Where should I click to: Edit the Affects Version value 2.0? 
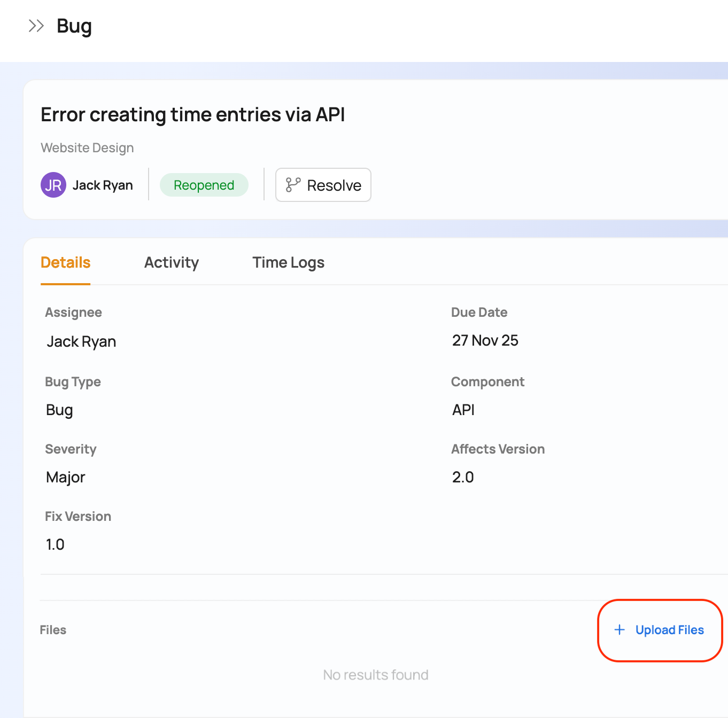coord(463,477)
